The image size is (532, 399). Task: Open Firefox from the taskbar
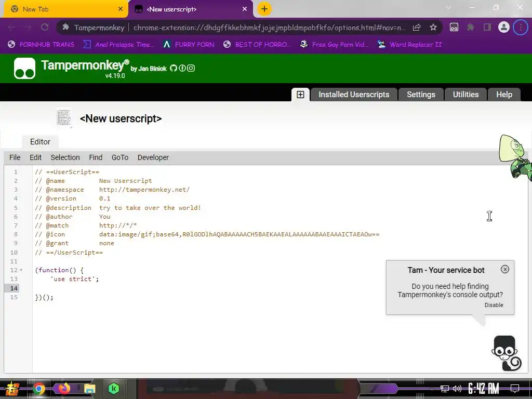pos(64,389)
